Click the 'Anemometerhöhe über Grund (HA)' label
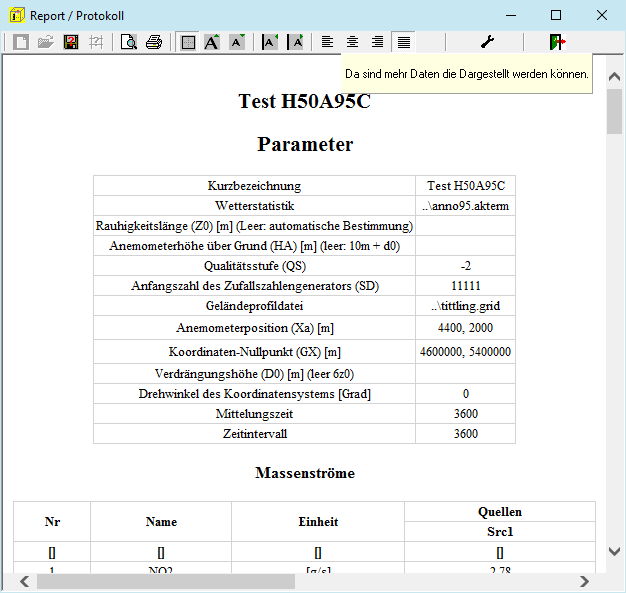626x593 pixels. click(254, 246)
